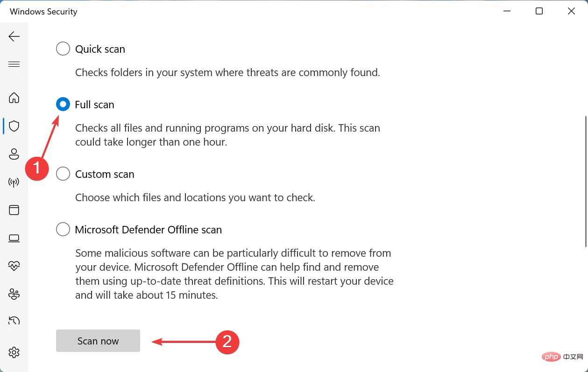The width and height of the screenshot is (588, 372).
Task: View the Protection history page
Action: tap(14, 321)
